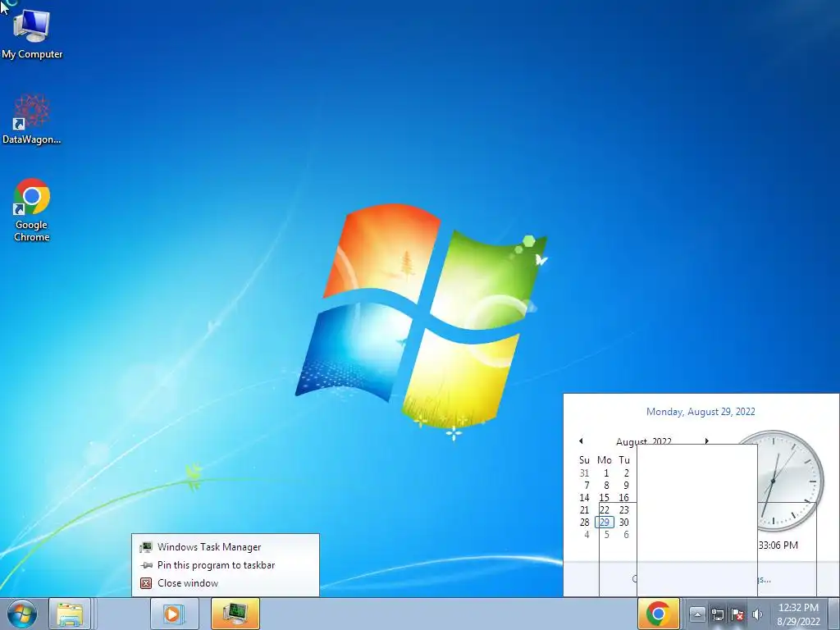The width and height of the screenshot is (840, 630).
Task: Select August 16 in the calendar
Action: 624,498
